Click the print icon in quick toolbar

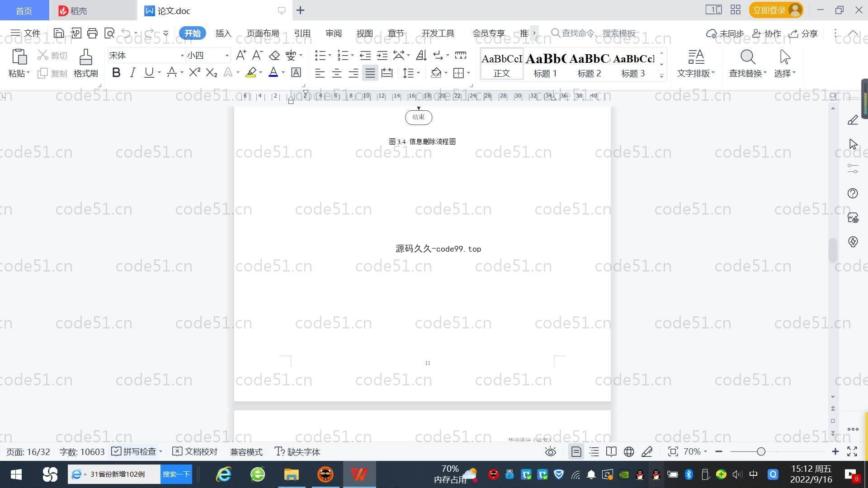(x=92, y=33)
